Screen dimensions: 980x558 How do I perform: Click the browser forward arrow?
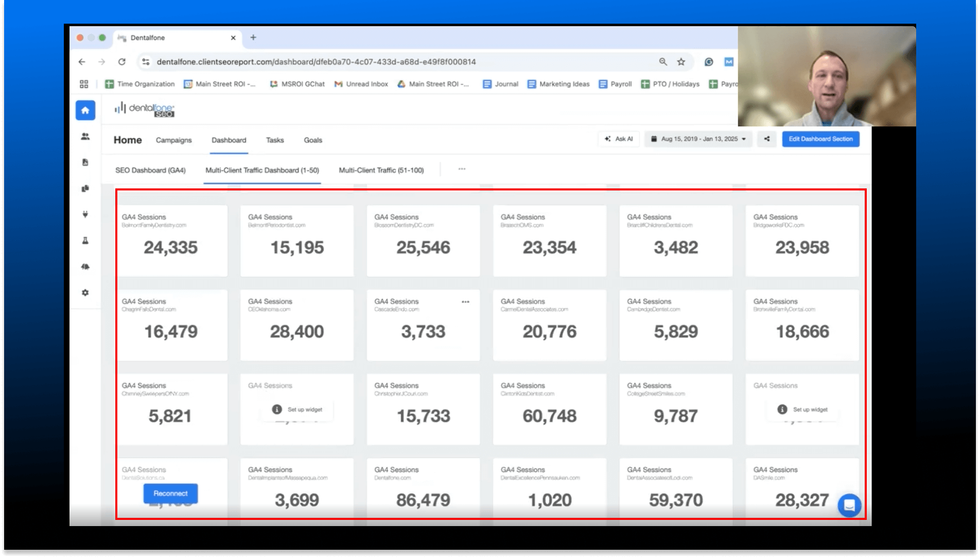click(x=102, y=62)
